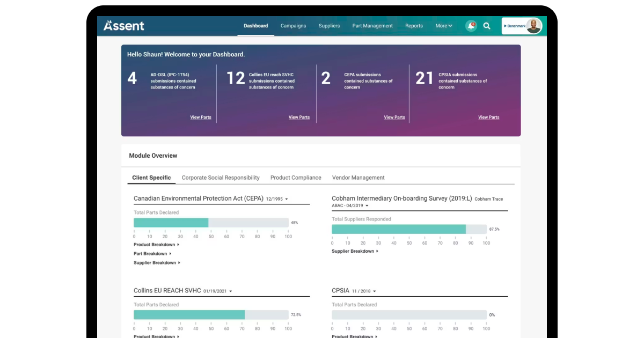Viewport: 644px width, 338px height.
Task: Go to Campaigns in the navigation
Action: coord(293,26)
